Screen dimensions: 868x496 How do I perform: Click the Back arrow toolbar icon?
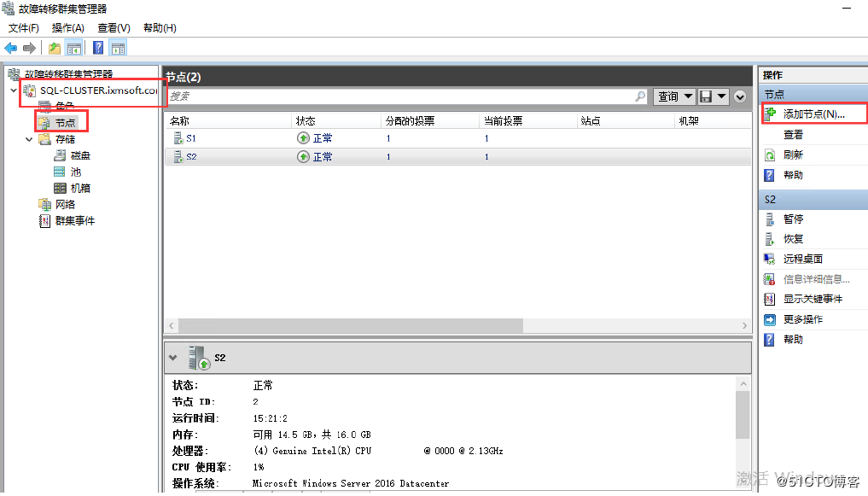(x=10, y=48)
